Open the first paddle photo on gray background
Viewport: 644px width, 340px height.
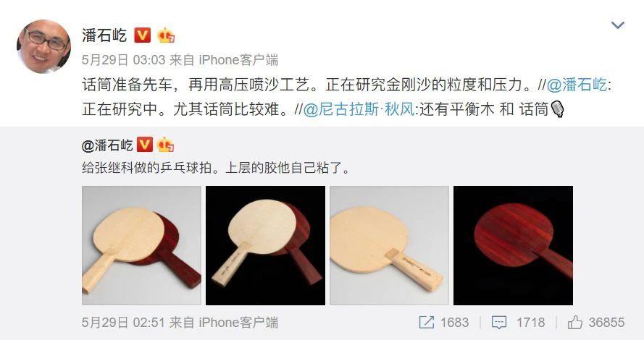[x=142, y=245]
